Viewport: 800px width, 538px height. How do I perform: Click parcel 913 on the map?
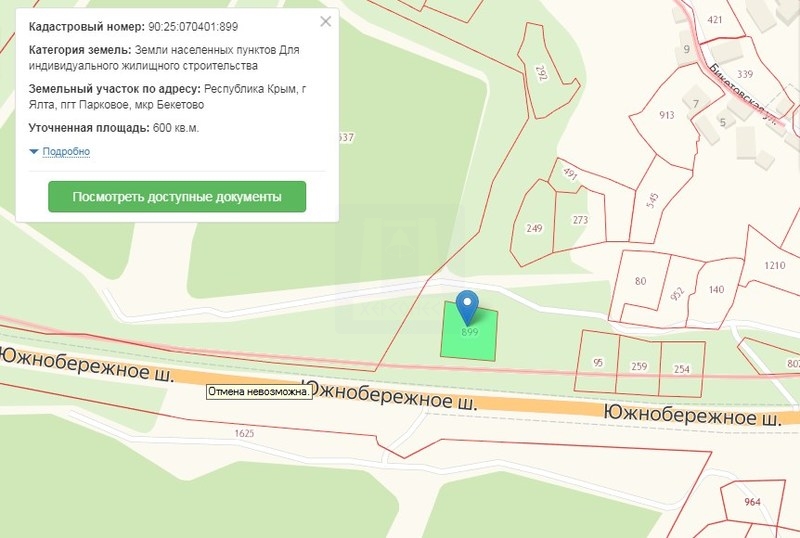[x=667, y=115]
